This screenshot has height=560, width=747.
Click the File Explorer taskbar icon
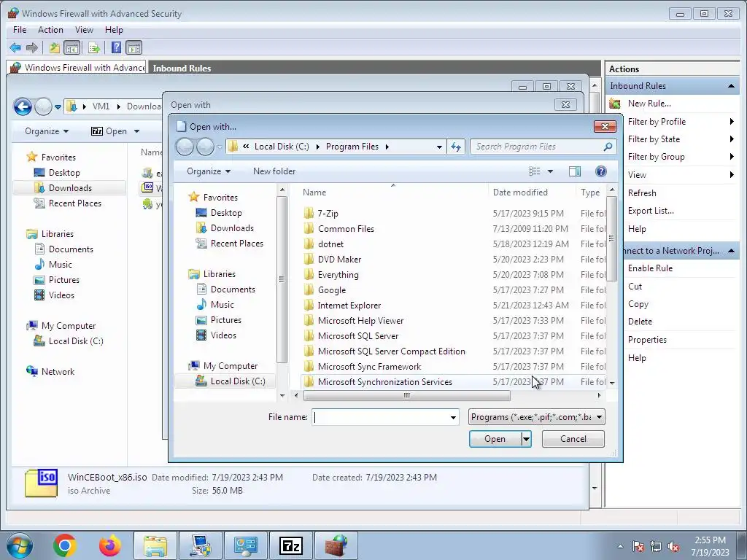(155, 545)
